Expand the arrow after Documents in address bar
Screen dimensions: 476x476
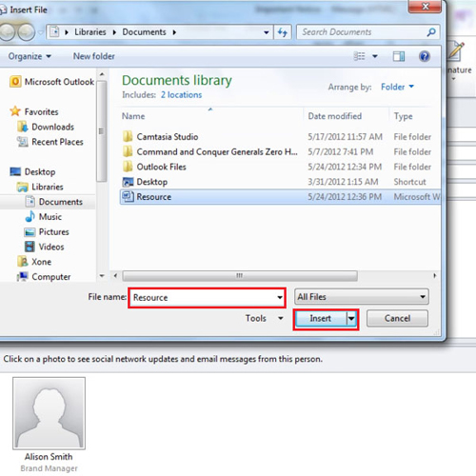click(174, 32)
